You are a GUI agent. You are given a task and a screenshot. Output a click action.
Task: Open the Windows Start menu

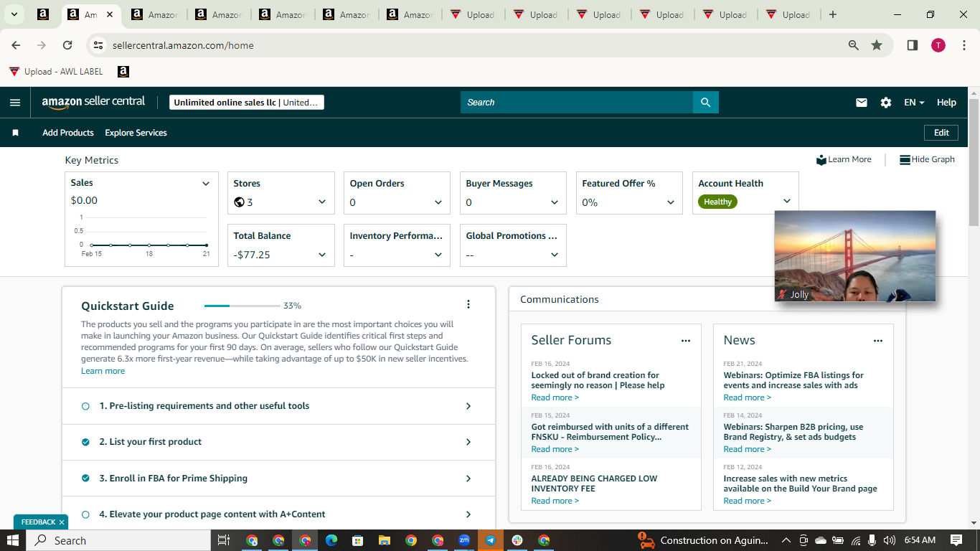(13, 540)
